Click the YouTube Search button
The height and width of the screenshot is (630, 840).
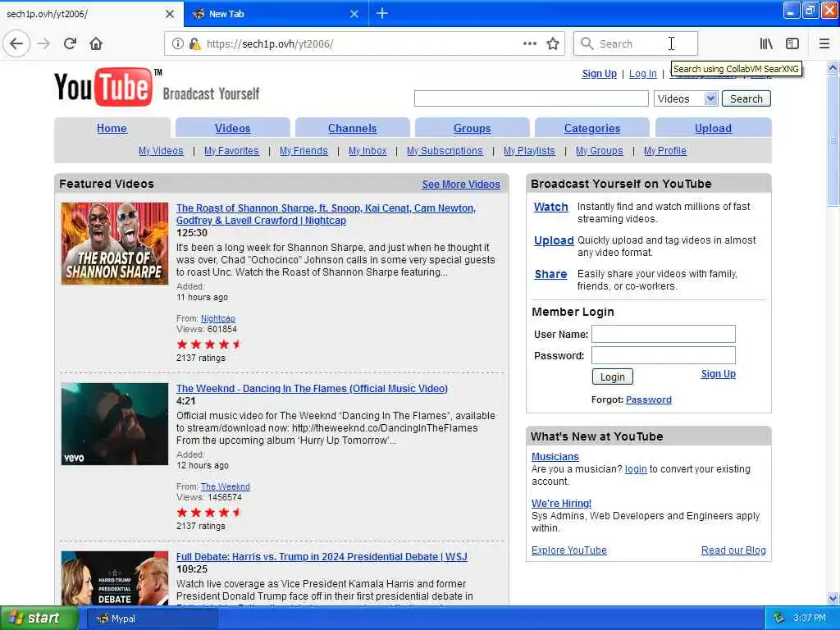[x=746, y=98]
